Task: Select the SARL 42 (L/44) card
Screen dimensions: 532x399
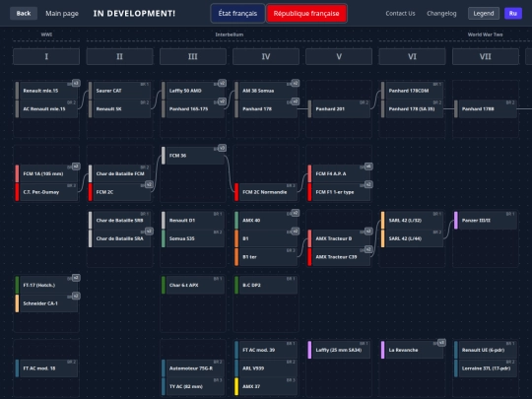Action: click(412, 238)
